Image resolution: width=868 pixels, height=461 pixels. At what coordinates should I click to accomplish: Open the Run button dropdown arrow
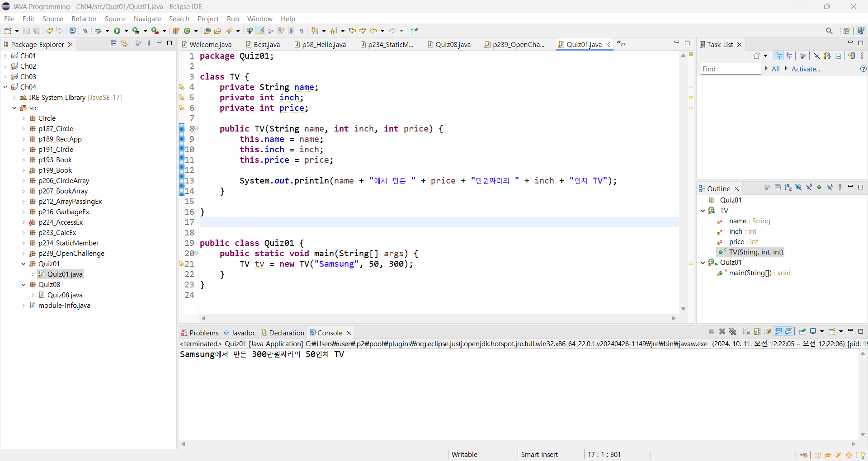pyautogui.click(x=126, y=31)
